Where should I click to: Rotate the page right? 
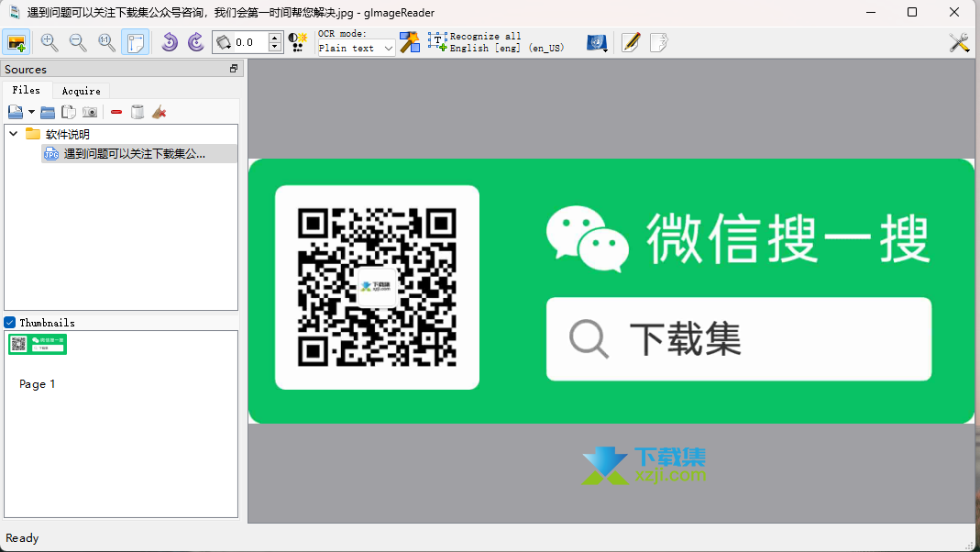coord(196,42)
